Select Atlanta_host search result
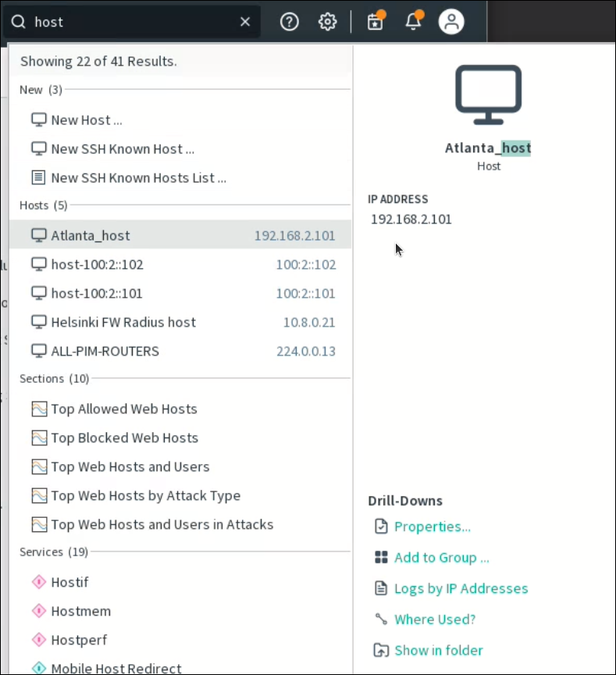Screen dimensions: 616x675 (91, 236)
